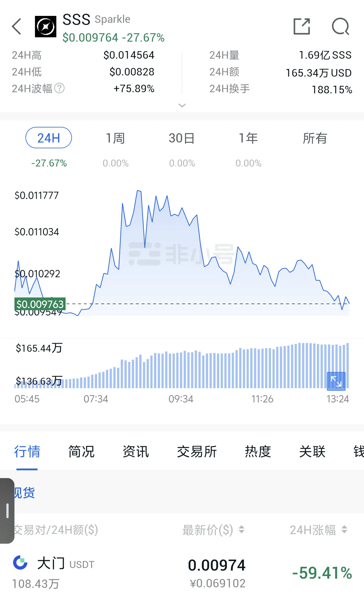Tap the price line chart peak
Viewport: 364px width, 596px height.
139,191
